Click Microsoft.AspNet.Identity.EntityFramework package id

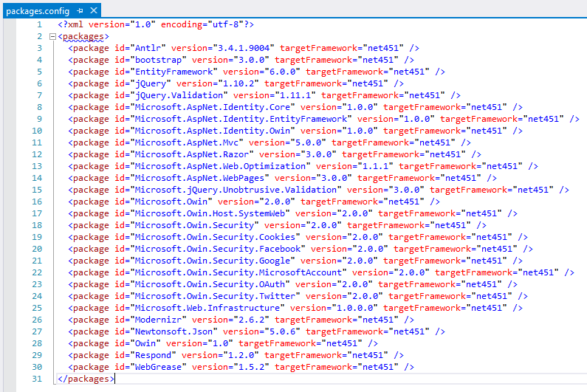tap(241, 119)
